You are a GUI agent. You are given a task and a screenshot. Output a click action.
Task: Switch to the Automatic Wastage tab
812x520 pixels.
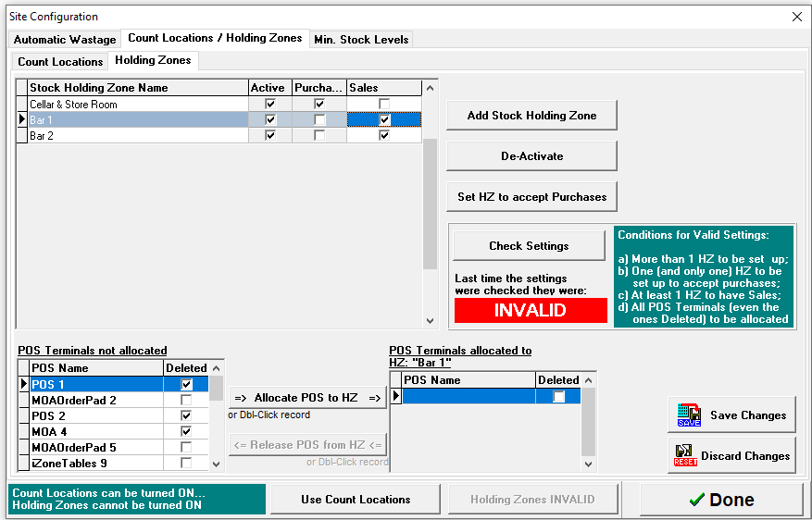[x=65, y=40]
